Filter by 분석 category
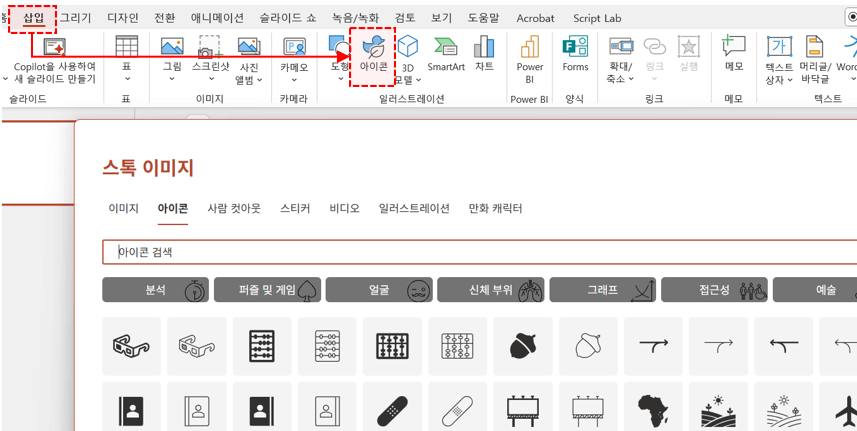 click(x=155, y=290)
